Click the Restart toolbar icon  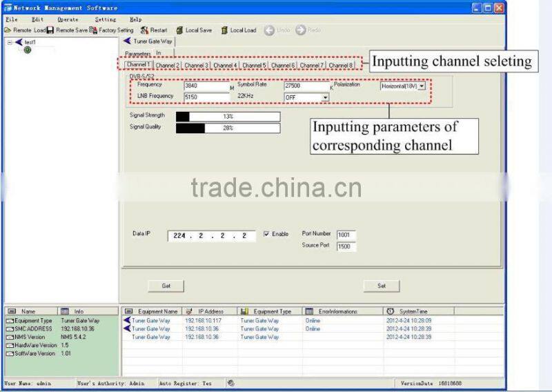[x=144, y=30]
